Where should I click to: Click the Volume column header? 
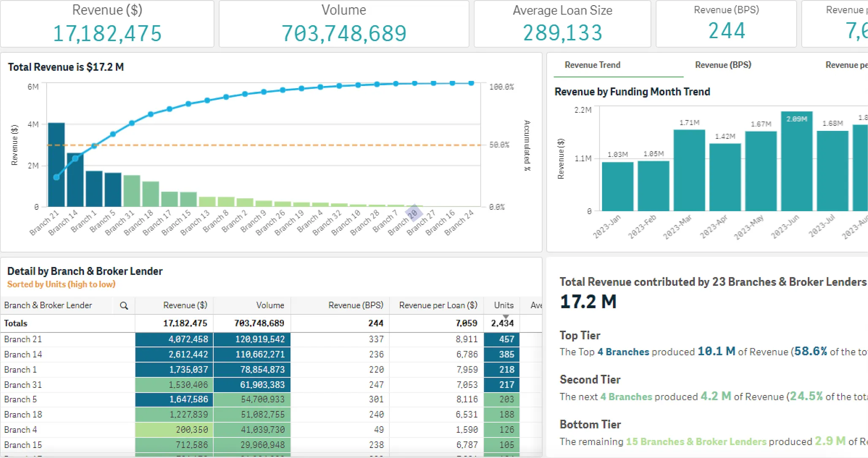[270, 305]
